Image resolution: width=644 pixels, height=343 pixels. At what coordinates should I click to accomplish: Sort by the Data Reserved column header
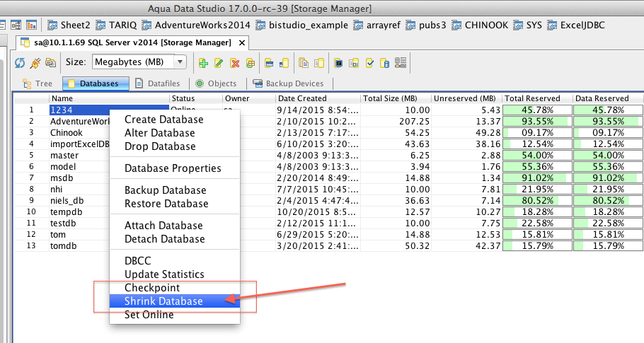(x=608, y=98)
